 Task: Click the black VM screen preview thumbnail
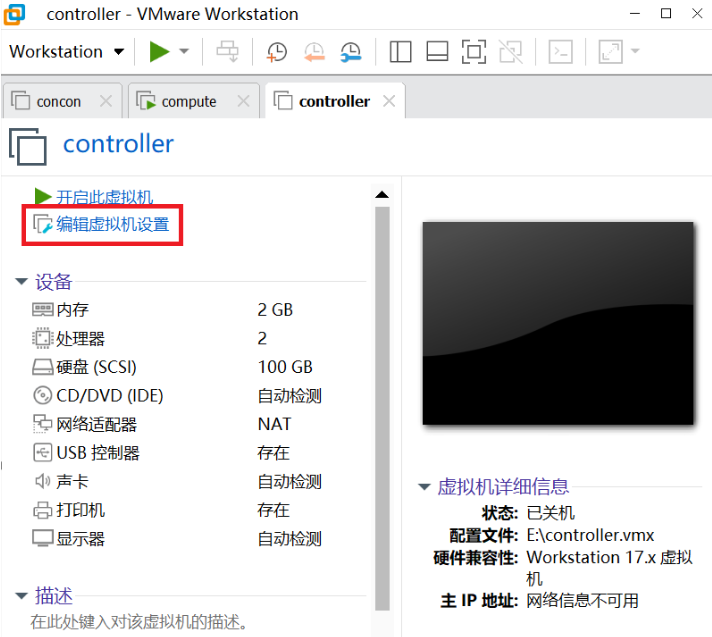coord(558,323)
